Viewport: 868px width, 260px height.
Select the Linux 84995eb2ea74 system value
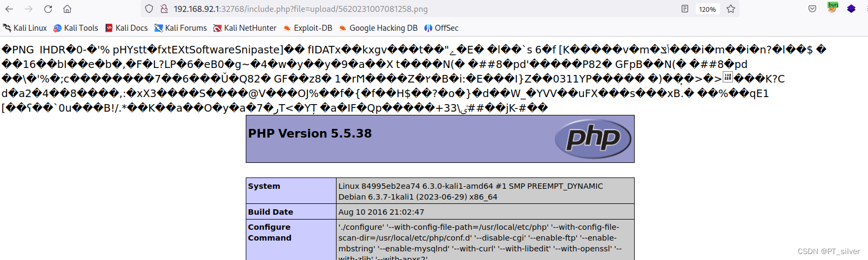click(471, 191)
